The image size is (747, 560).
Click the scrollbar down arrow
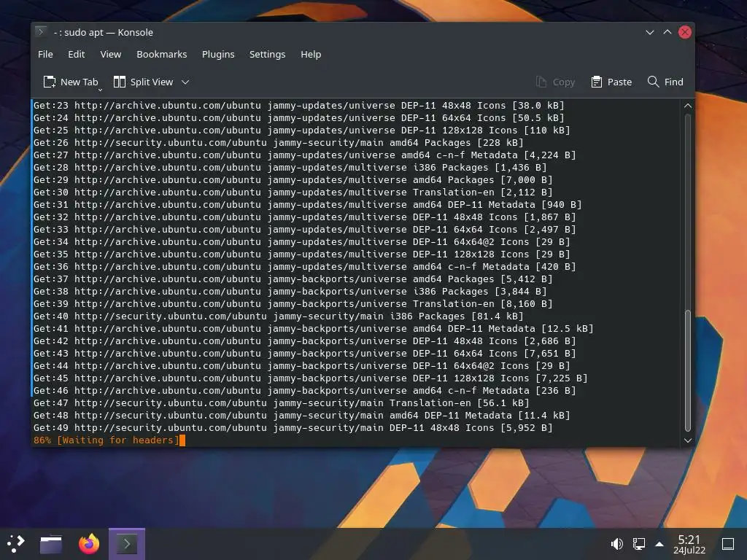[687, 440]
